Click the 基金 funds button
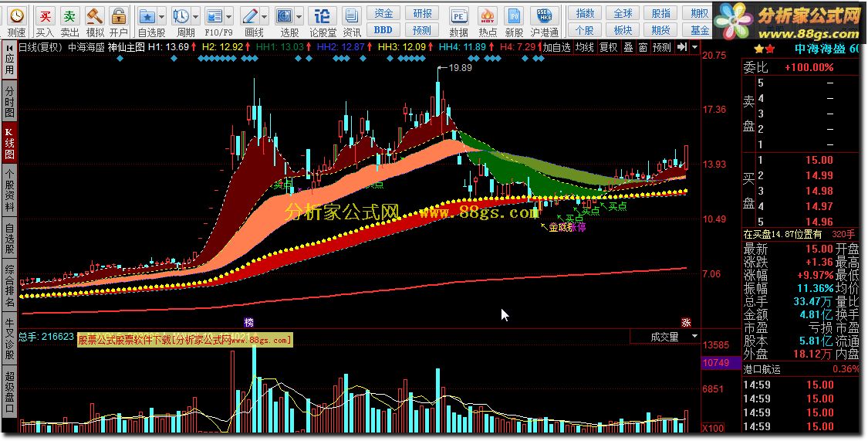868x441 pixels. [698, 30]
